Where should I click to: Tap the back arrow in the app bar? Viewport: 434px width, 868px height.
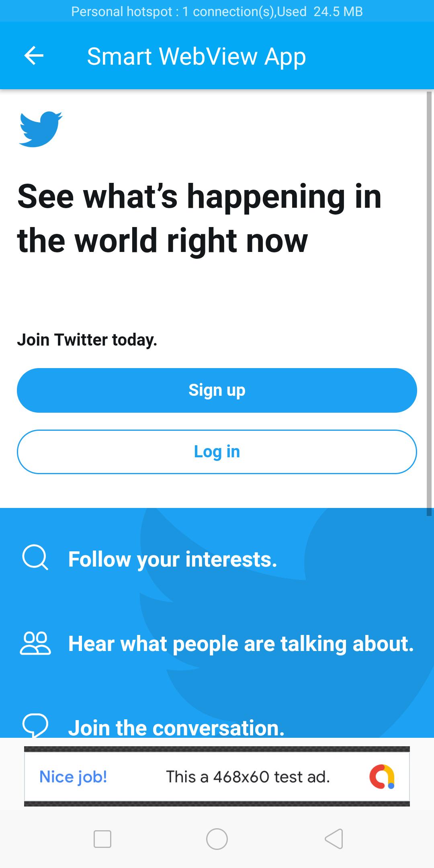[x=34, y=55]
